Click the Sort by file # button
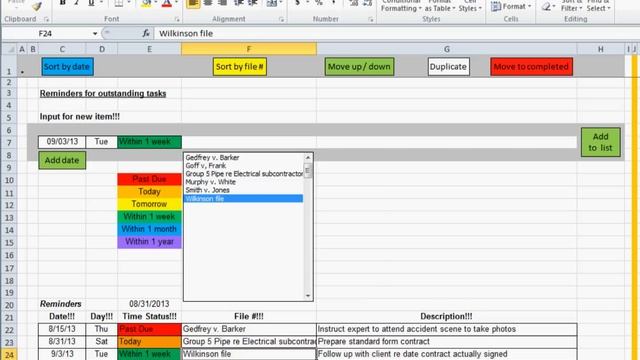The width and height of the screenshot is (640, 360). click(240, 67)
